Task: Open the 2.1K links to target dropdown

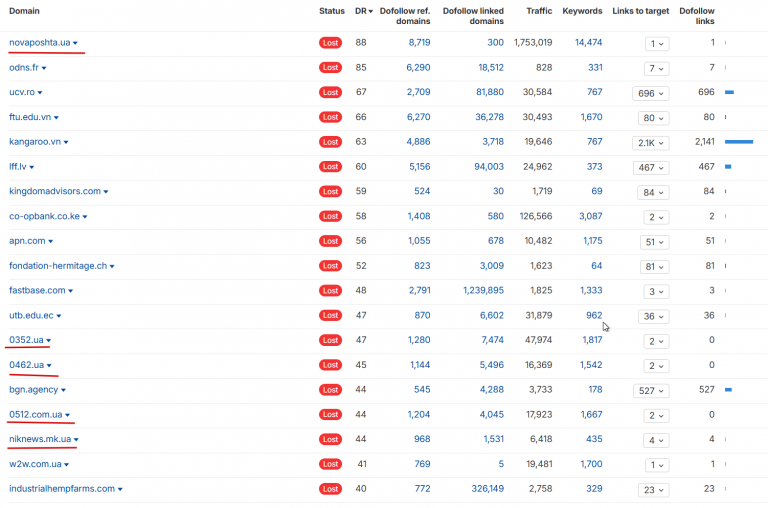Action: point(650,143)
